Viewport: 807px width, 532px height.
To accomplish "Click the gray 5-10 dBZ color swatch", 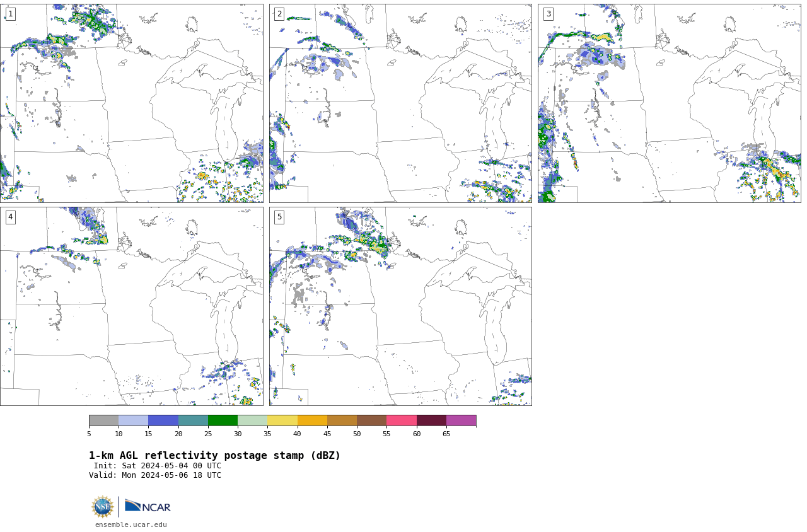I will (x=103, y=420).
